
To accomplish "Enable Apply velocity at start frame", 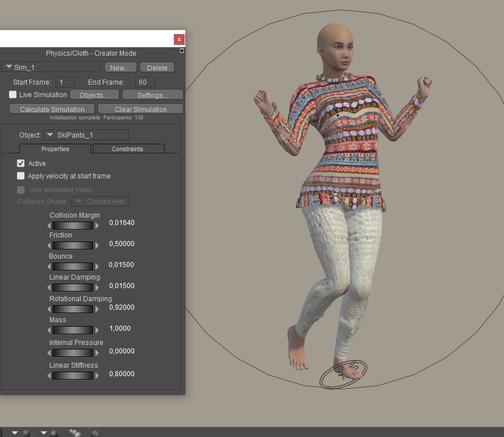I will tap(20, 176).
